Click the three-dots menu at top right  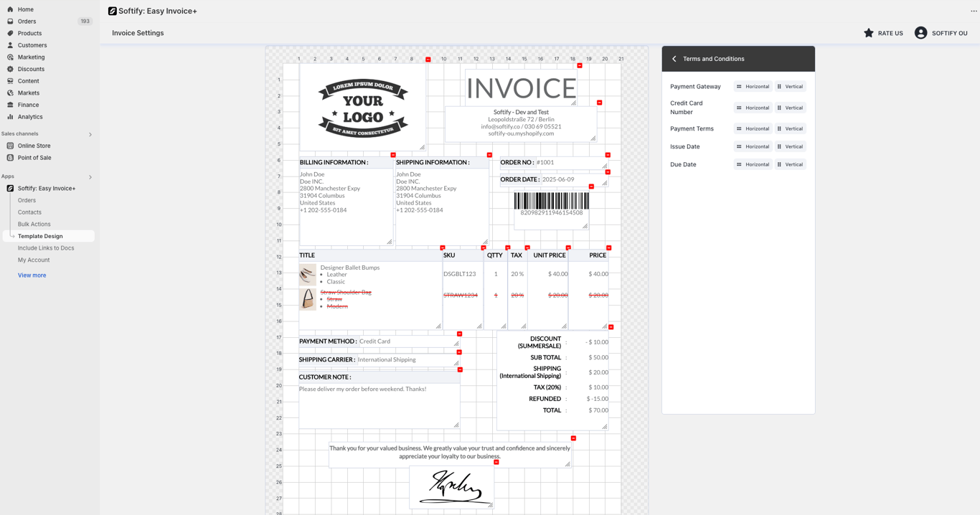pos(974,11)
